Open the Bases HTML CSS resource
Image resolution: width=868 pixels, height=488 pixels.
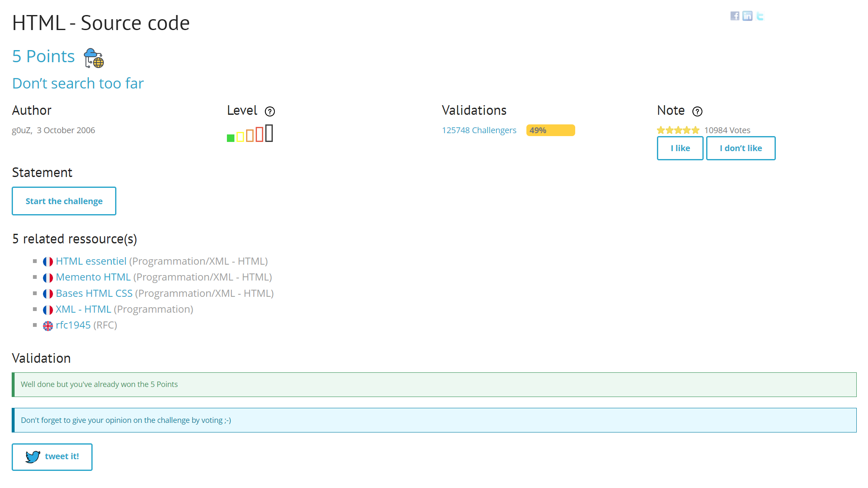coord(94,293)
